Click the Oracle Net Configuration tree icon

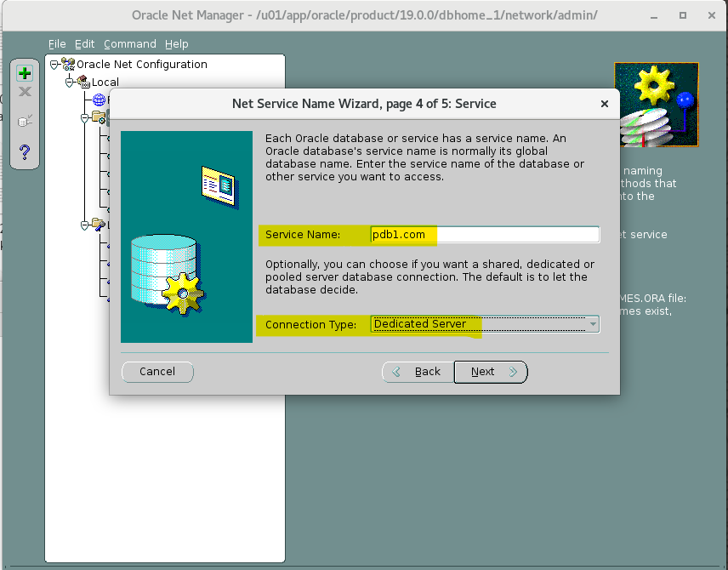[68, 64]
